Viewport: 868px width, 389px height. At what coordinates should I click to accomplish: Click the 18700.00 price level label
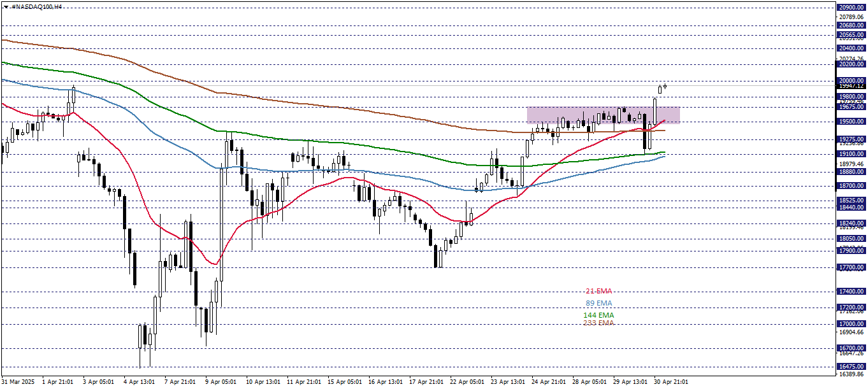click(851, 186)
